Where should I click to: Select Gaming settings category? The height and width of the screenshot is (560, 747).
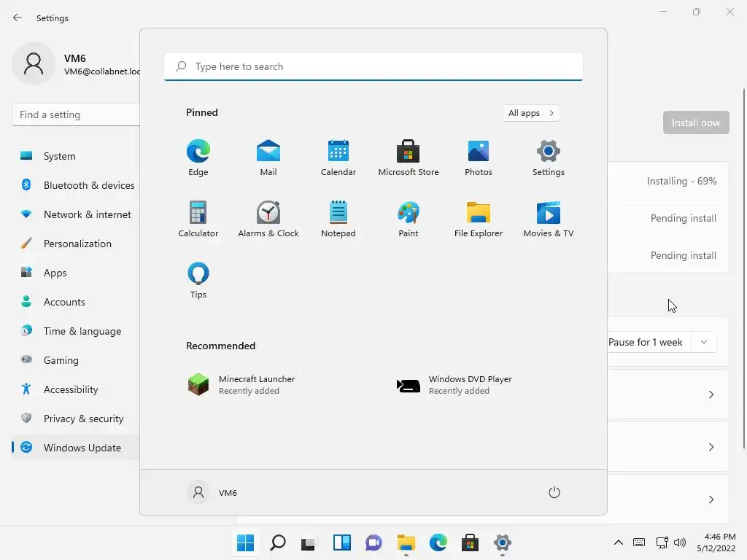[76, 360]
